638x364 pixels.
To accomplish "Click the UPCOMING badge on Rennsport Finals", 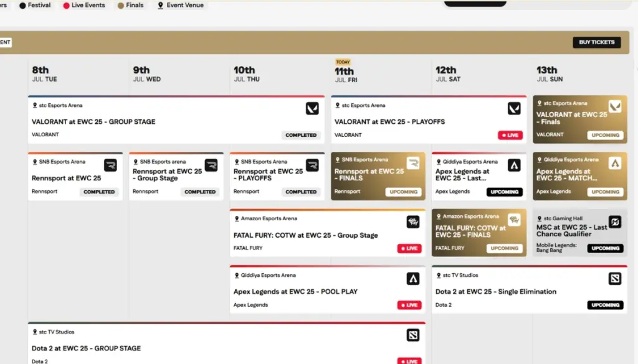I will coord(404,192).
